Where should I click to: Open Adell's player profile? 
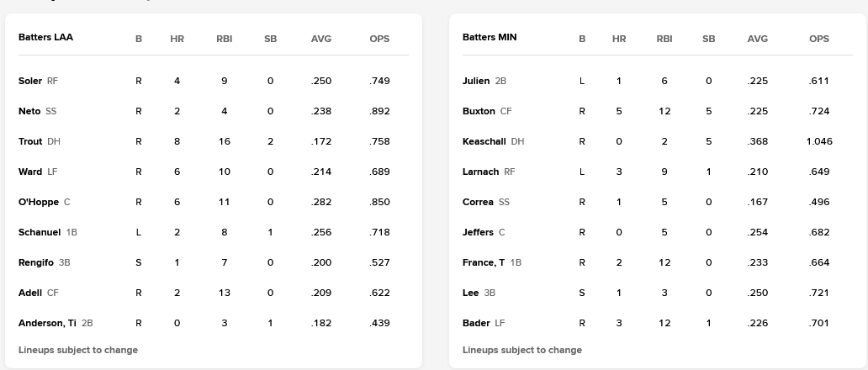pos(30,293)
